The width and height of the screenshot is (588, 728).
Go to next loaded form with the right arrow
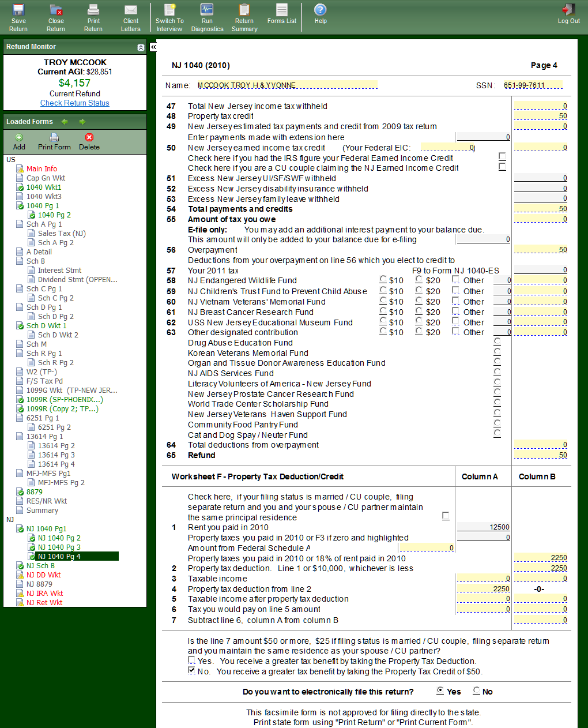pos(82,122)
